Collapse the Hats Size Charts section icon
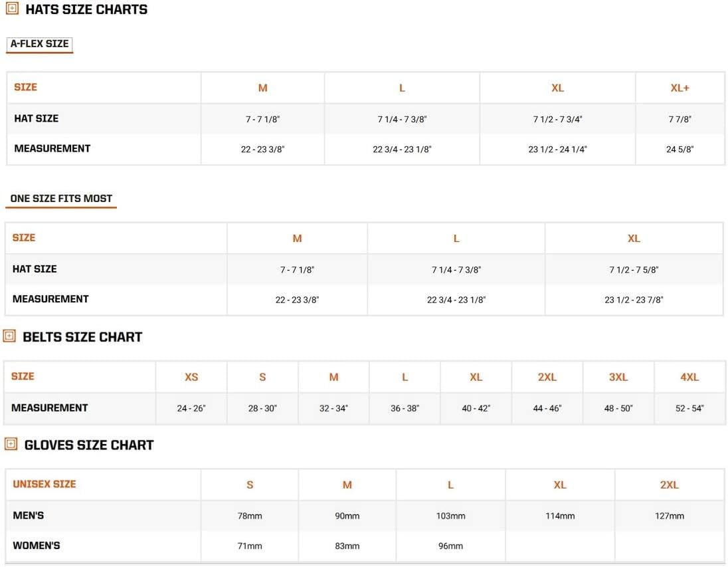This screenshot has height=567, width=728. pyautogui.click(x=12, y=9)
